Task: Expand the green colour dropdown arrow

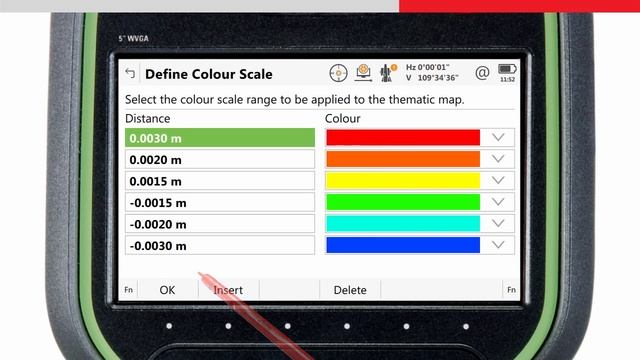Action: click(498, 202)
